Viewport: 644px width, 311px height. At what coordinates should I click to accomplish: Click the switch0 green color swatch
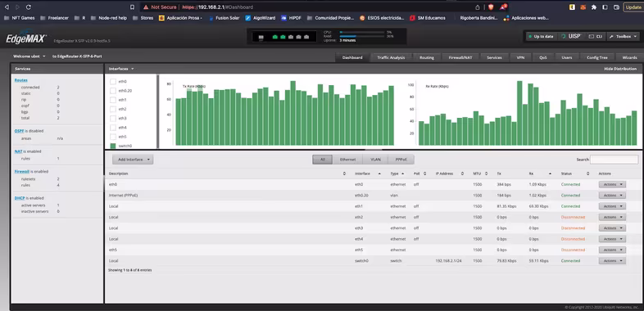coord(113,146)
